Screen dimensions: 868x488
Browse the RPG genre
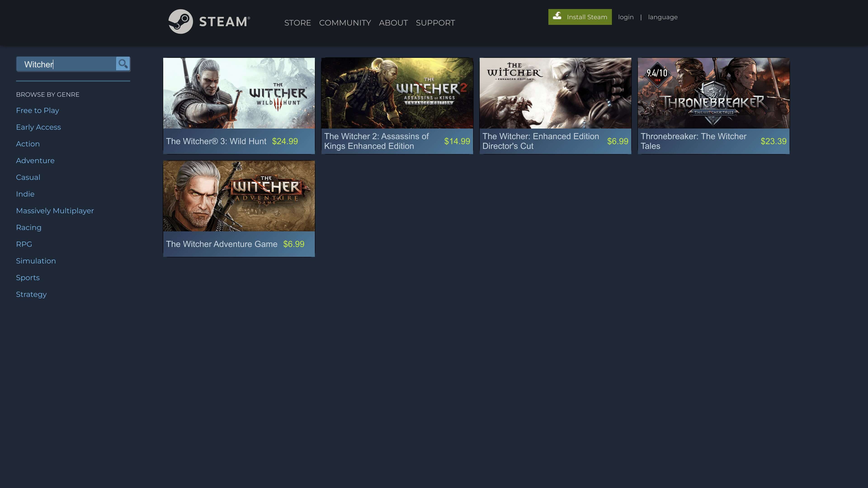pos(24,244)
